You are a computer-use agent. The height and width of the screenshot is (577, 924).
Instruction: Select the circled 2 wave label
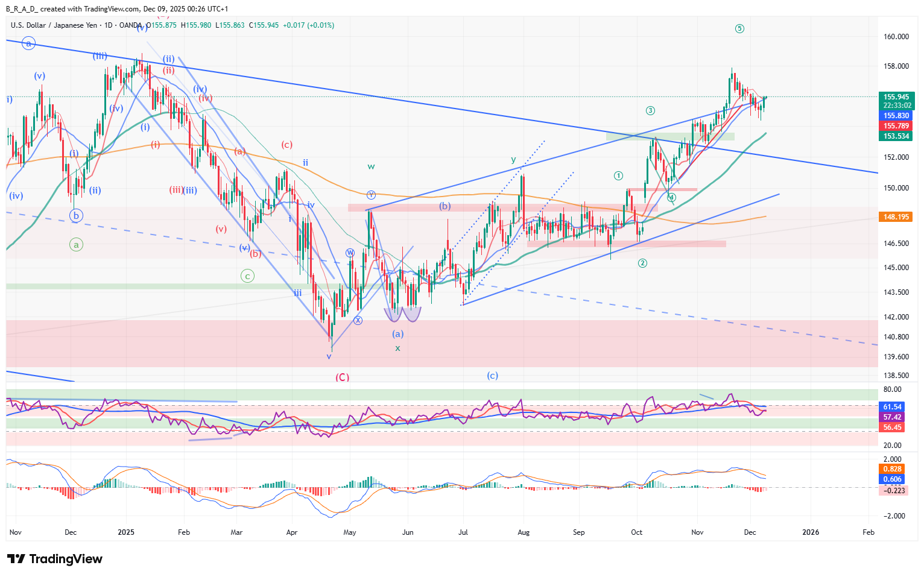tap(642, 263)
